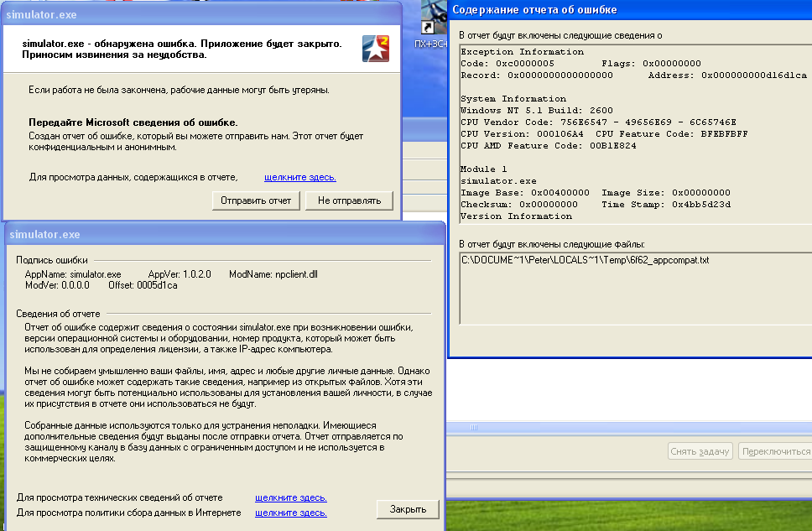Click 'AppName: simulator.exe' text
The image size is (812, 531).
[73, 274]
